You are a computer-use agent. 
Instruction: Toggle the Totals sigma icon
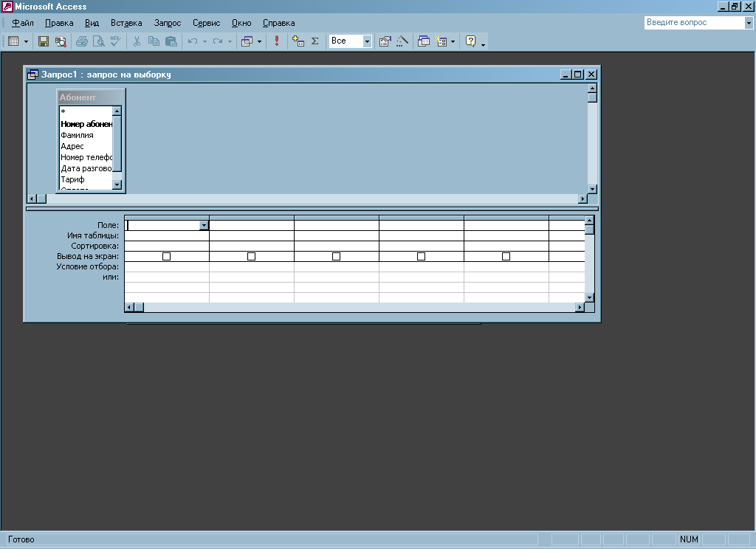315,41
